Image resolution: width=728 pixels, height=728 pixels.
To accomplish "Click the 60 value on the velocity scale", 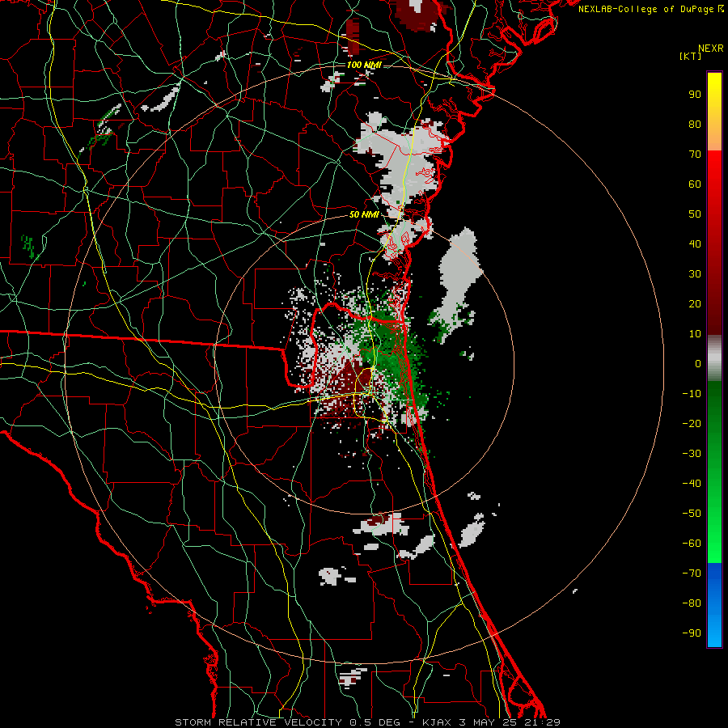I will point(695,184).
